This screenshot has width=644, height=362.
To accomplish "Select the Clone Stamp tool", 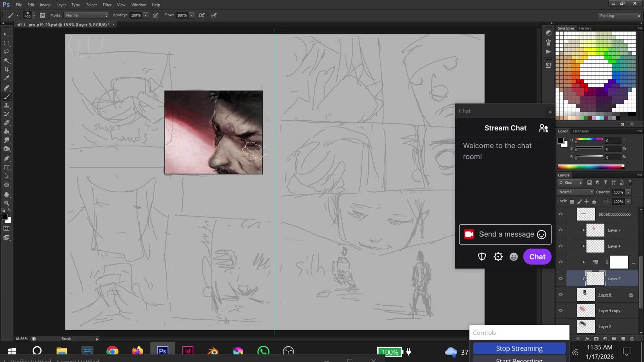I will tap(7, 105).
